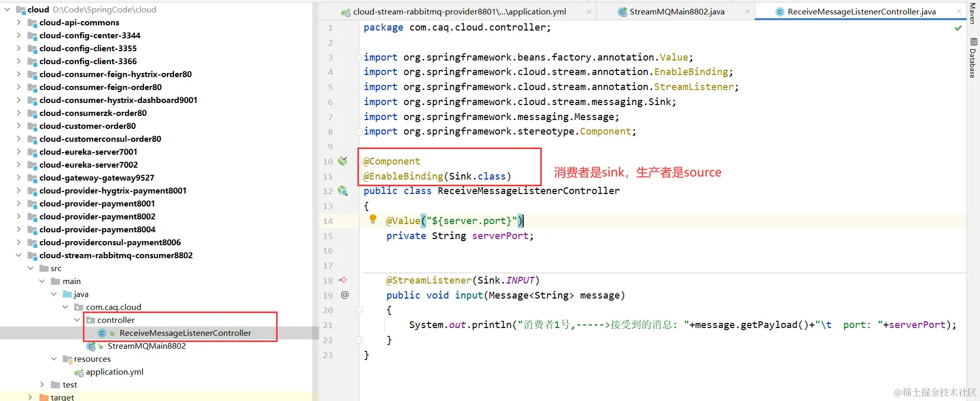This screenshot has height=401, width=980.
Task: Select cloud-customerconsul-order80 module
Action: tap(100, 139)
